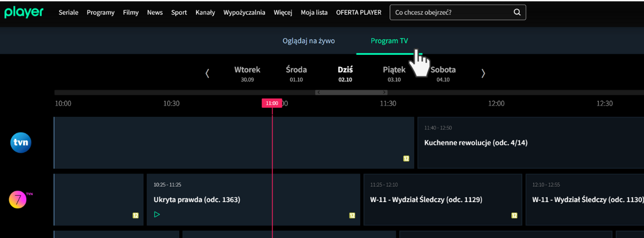Open the TVN channel logo
This screenshot has height=238, width=644.
click(21, 142)
